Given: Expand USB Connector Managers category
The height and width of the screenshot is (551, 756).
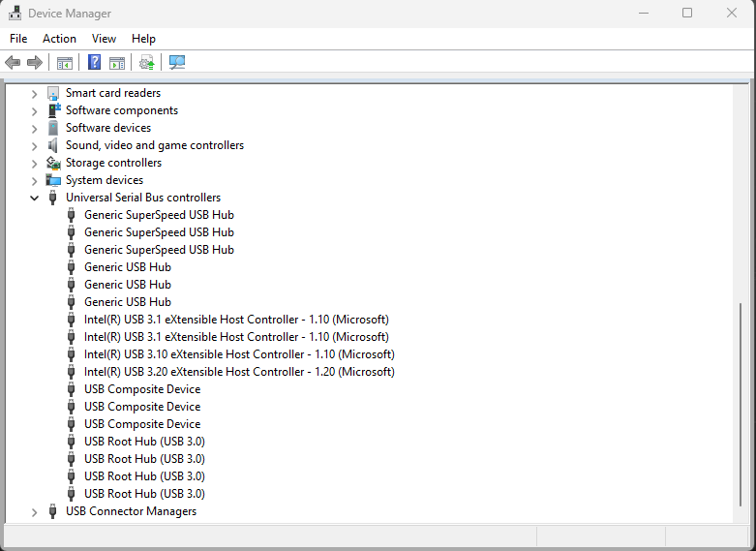Looking at the screenshot, I should [35, 511].
